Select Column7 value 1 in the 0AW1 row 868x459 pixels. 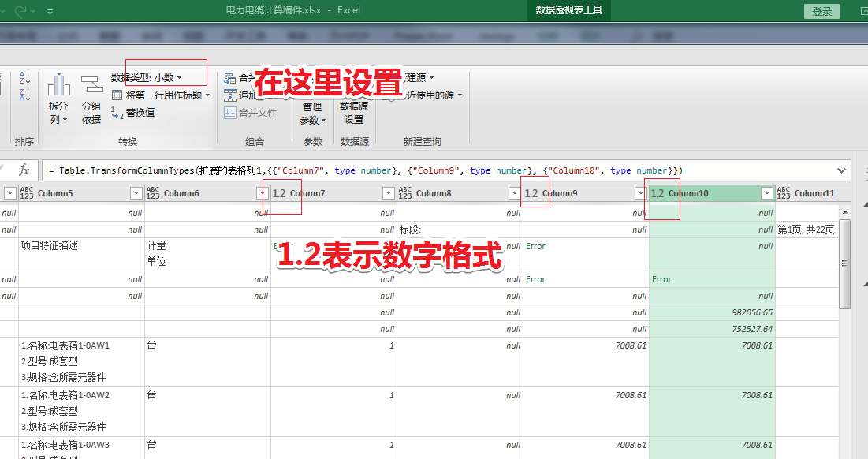coord(333,361)
